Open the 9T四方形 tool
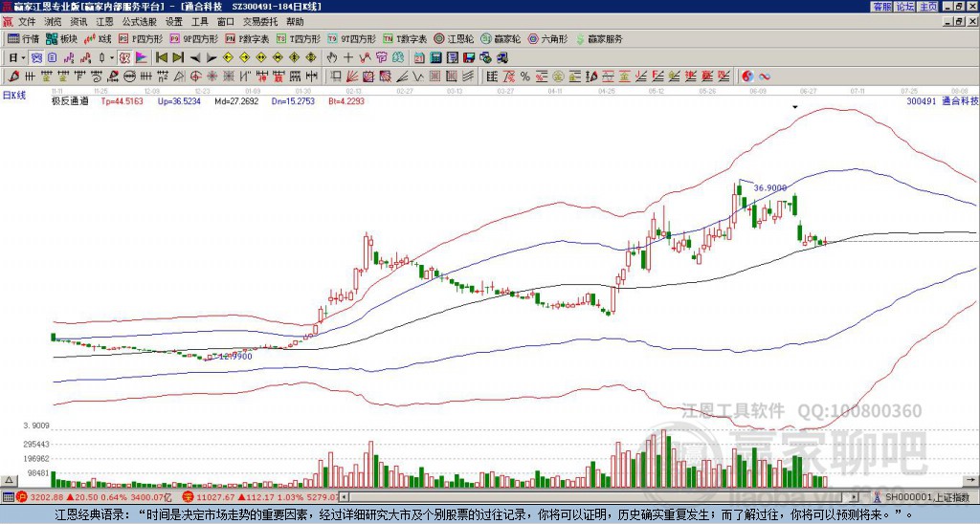Screen dimensions: 980x524 click(351, 38)
